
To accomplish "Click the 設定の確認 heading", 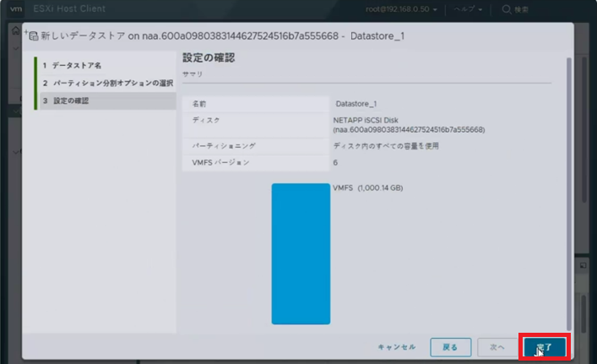I will coord(209,57).
